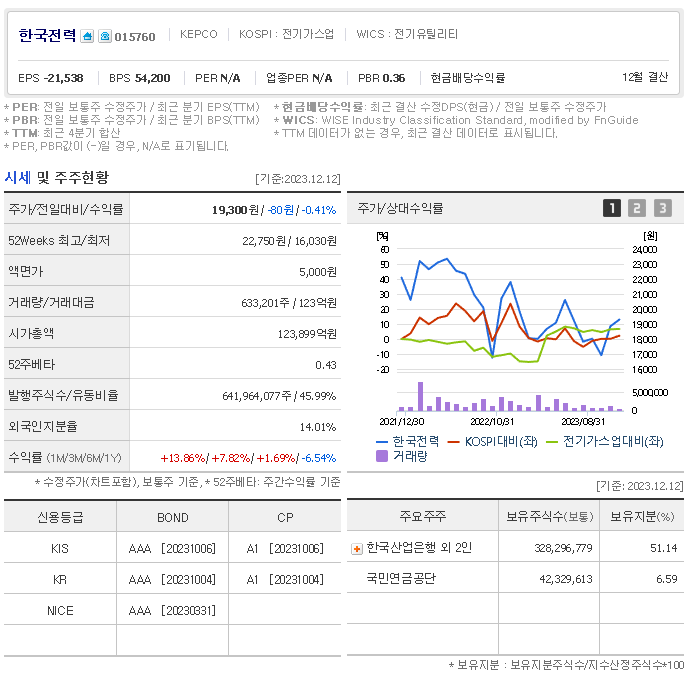This screenshot has height=685, width=689.
Task: Select the 123,899억원 market cap
Action: 307,334
